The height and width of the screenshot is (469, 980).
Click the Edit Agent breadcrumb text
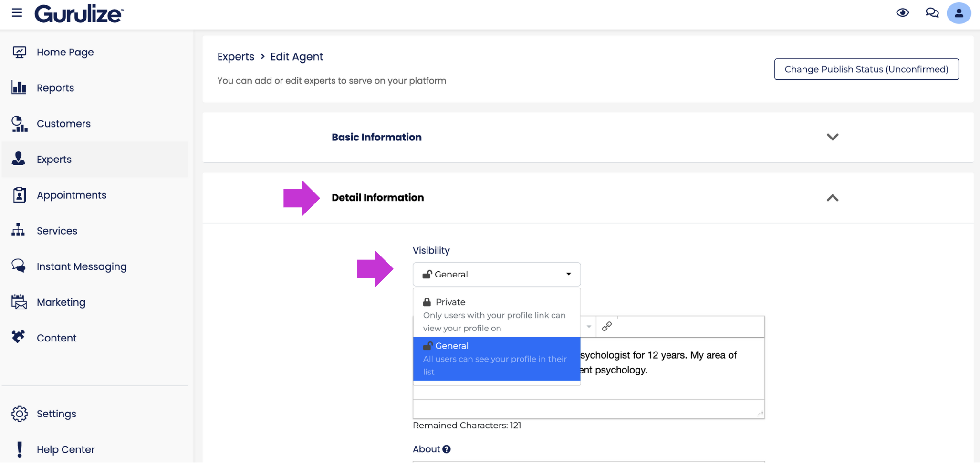297,56
